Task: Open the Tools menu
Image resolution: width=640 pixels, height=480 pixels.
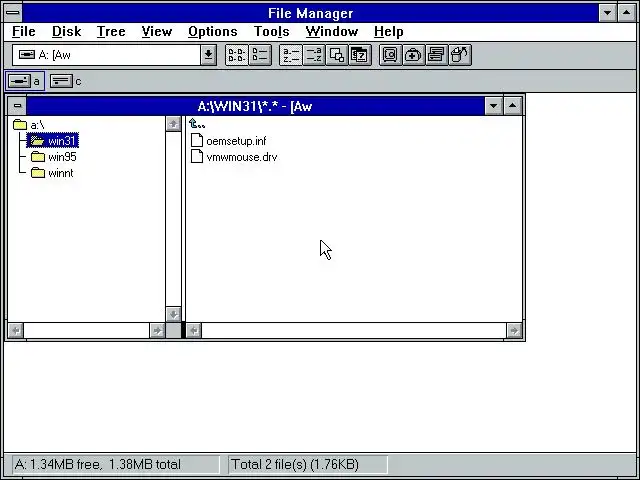Action: (x=271, y=31)
